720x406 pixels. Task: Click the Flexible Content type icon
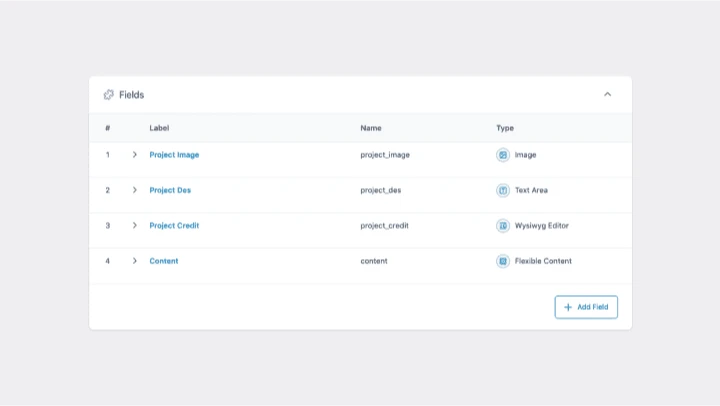pos(503,261)
